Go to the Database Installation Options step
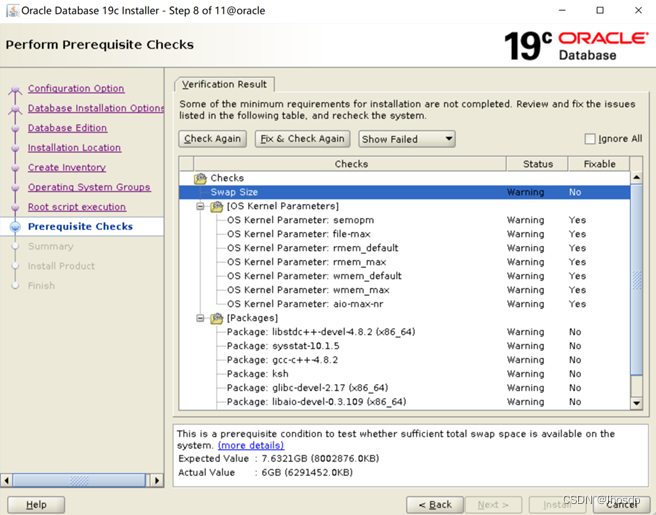 pyautogui.click(x=96, y=108)
